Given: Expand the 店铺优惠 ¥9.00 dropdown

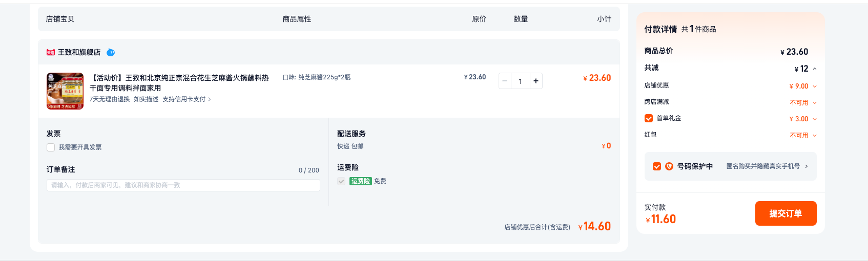Looking at the screenshot, I should point(815,86).
